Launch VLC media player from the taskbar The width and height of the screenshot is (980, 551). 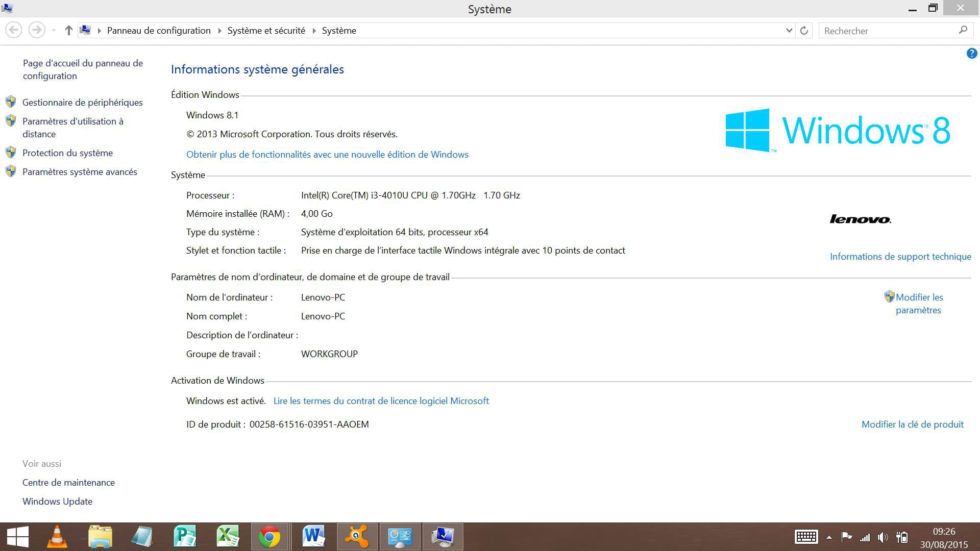point(57,537)
